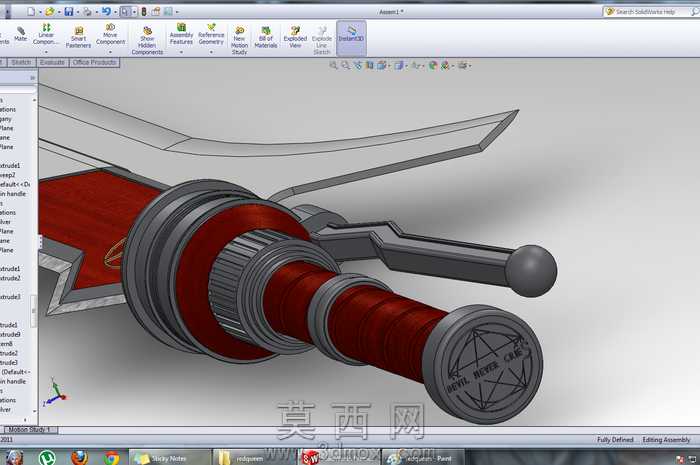Viewport: 700px width, 465px height.
Task: Open the Options icon in quick access bar
Action: [168, 12]
